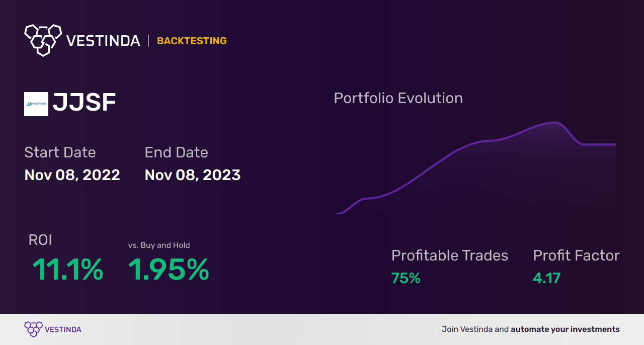
Task: Click the Start Date label
Action: (x=60, y=152)
